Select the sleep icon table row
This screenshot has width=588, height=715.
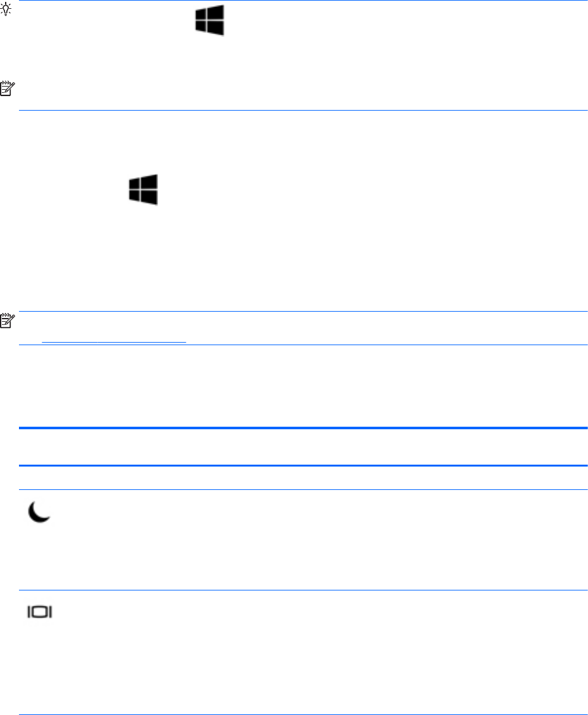[x=303, y=540]
